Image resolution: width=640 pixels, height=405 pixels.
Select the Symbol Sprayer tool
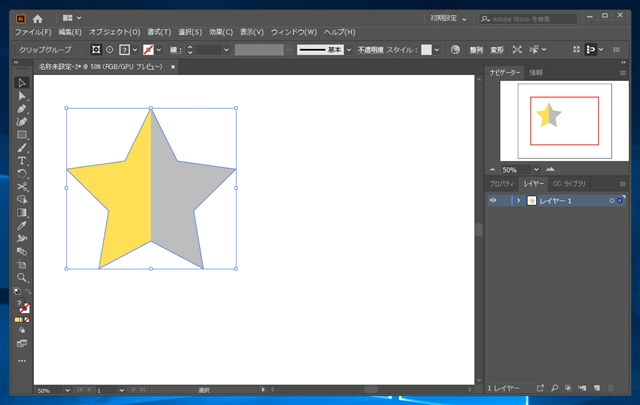pyautogui.click(x=22, y=238)
